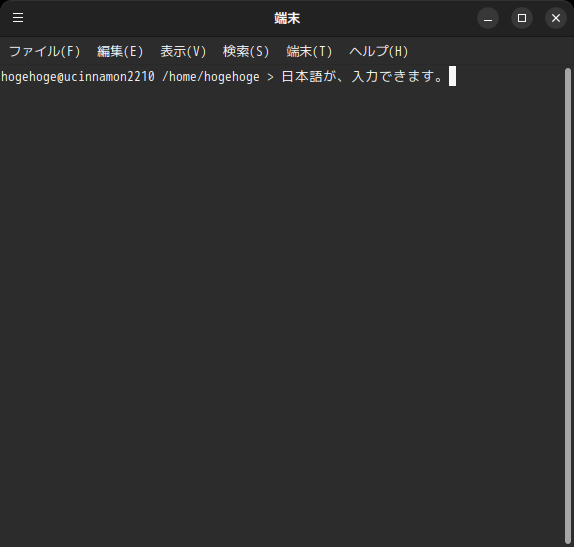Viewport: 574px width, 547px height.
Task: Open the ヘルプ(H) menu
Action: tap(379, 51)
